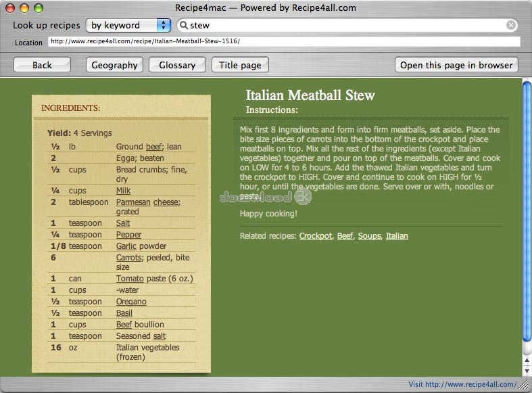Image resolution: width=532 pixels, height=393 pixels.
Task: Open the Geography section
Action: click(114, 65)
